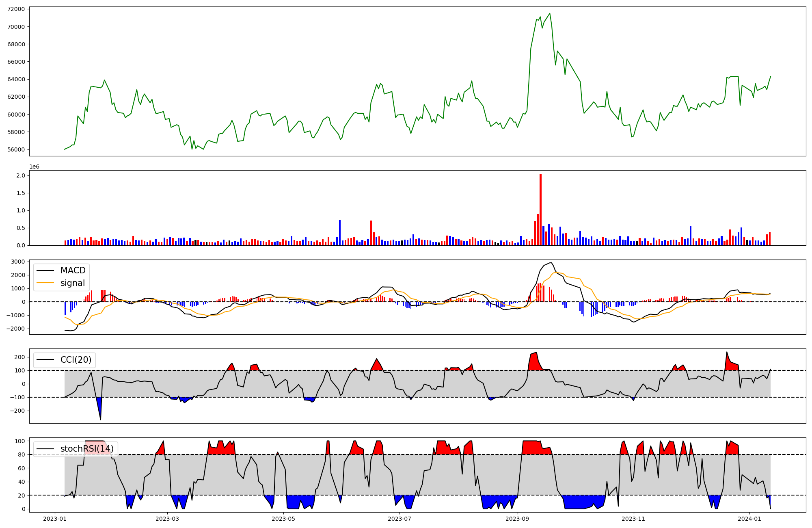This screenshot has height=528, width=812.
Task: Click the 3000 label on MACD axis
Action: [18, 262]
